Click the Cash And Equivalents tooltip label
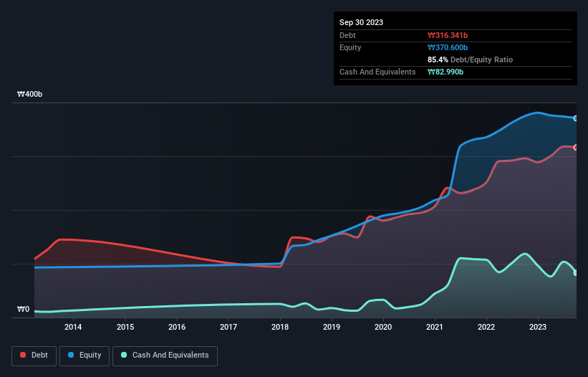Viewport: 588px width, 377px height. [377, 72]
